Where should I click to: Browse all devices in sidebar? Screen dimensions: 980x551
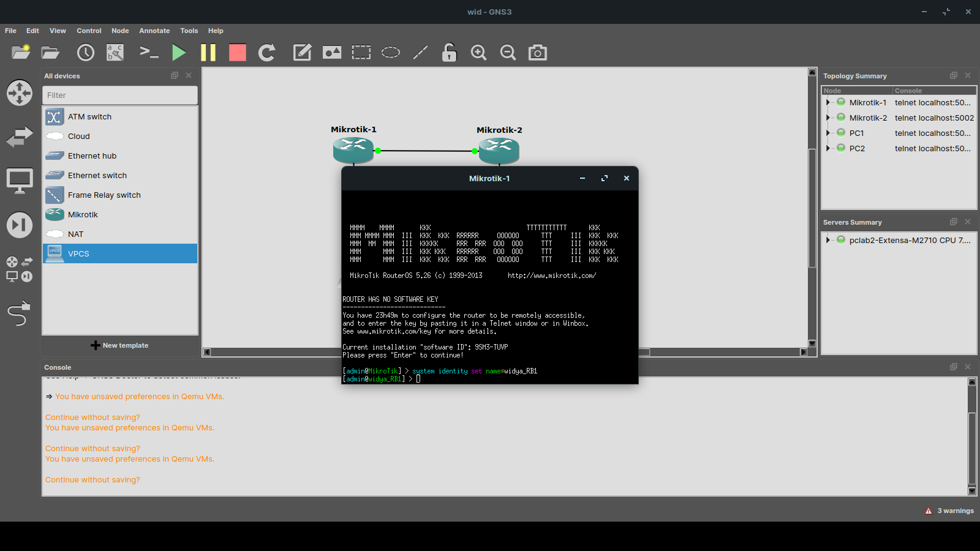(20, 269)
